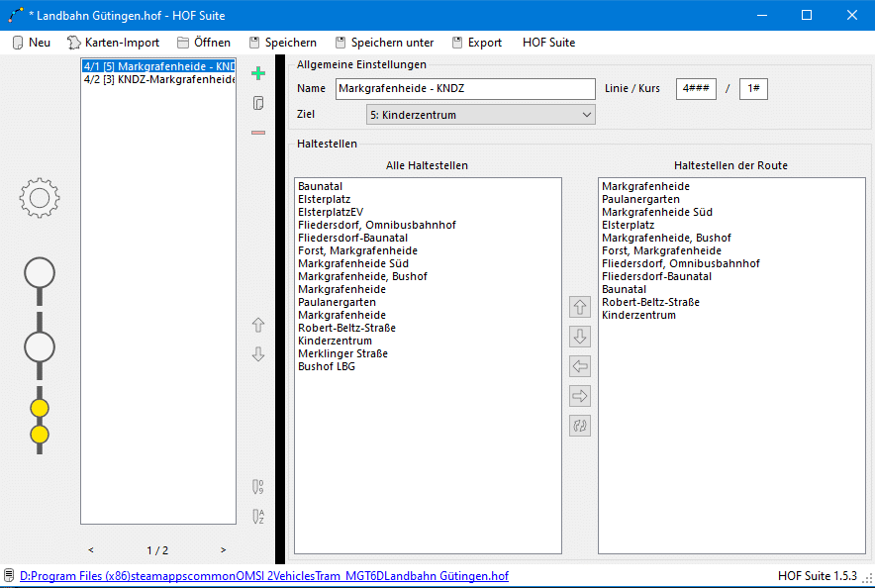Screen dimensions: 875x588
Task: Open the HOF file path link
Action: (263, 576)
